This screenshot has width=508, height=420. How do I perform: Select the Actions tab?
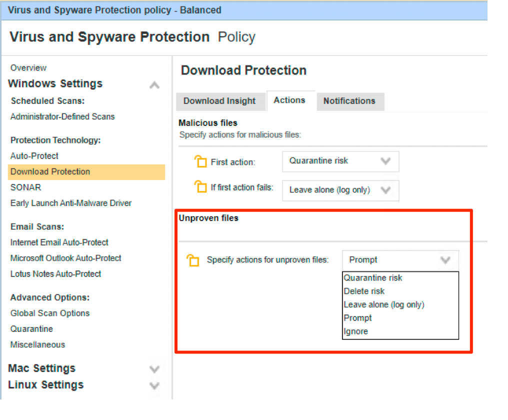click(x=289, y=100)
